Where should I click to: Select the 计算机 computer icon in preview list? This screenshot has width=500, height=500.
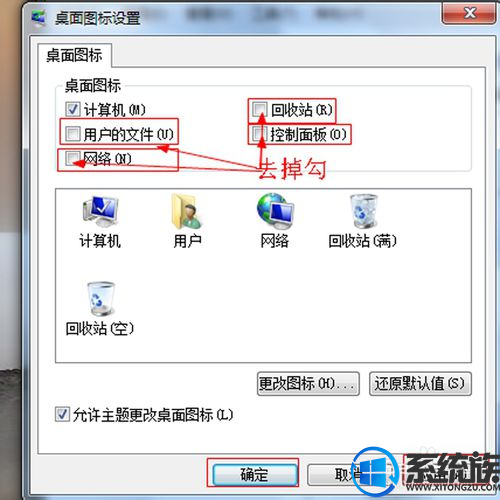[100, 211]
